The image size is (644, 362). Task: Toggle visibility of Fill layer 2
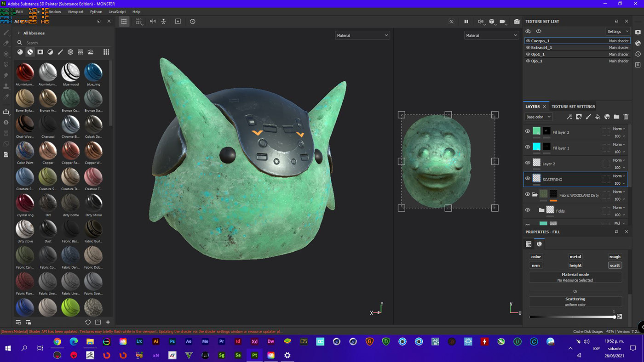tap(528, 131)
